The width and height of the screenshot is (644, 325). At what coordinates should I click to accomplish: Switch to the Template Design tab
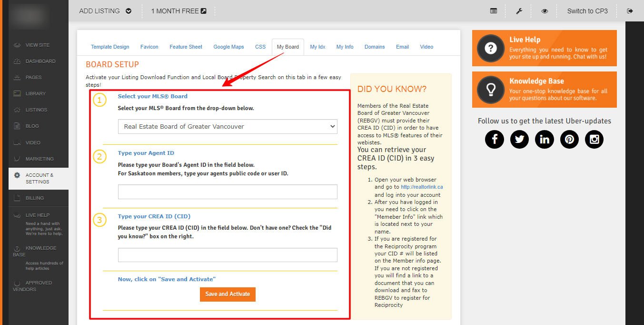[x=110, y=47]
